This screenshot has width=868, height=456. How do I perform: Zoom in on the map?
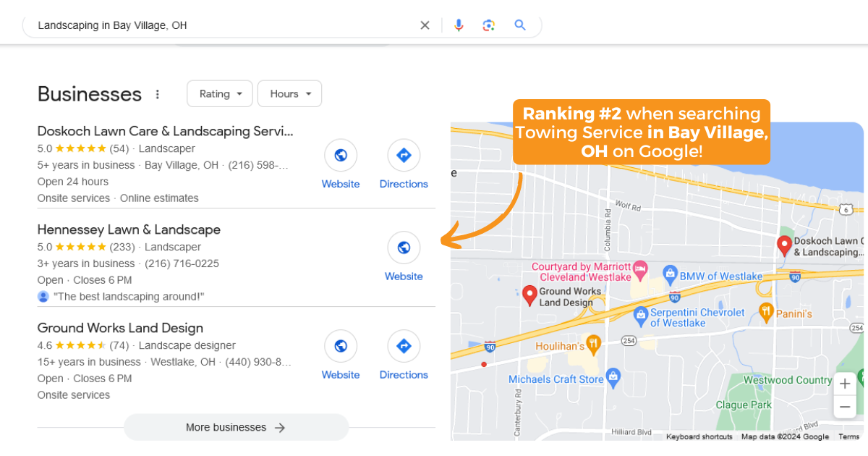(x=845, y=384)
